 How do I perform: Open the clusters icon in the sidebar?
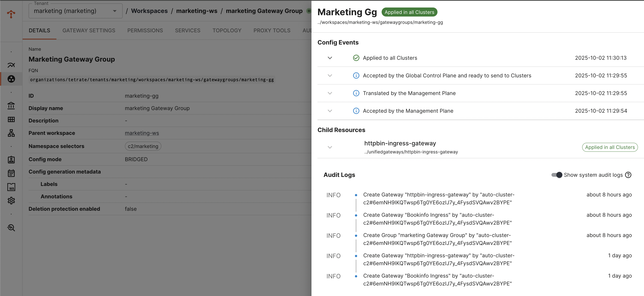coord(11,79)
